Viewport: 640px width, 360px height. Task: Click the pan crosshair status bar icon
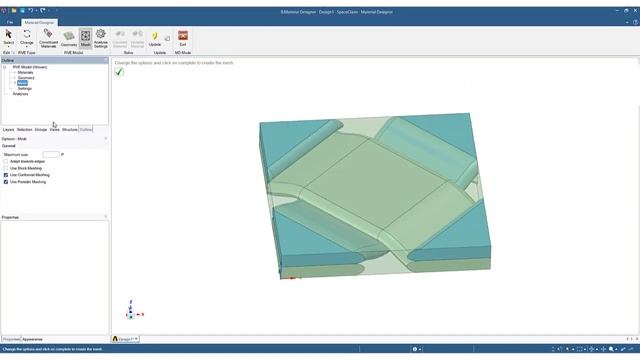tap(603, 349)
